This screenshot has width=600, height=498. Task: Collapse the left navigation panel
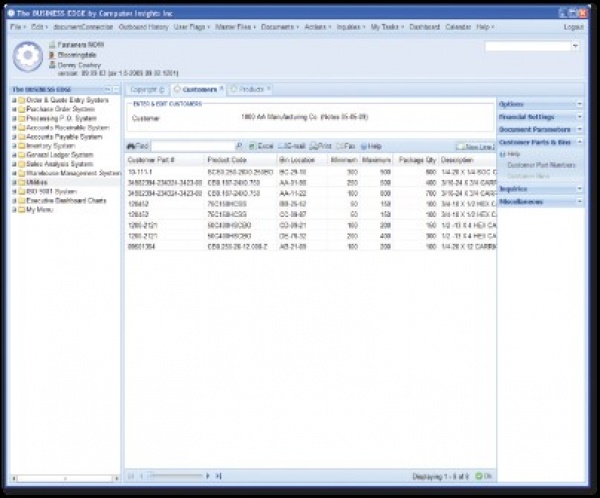coord(108,89)
